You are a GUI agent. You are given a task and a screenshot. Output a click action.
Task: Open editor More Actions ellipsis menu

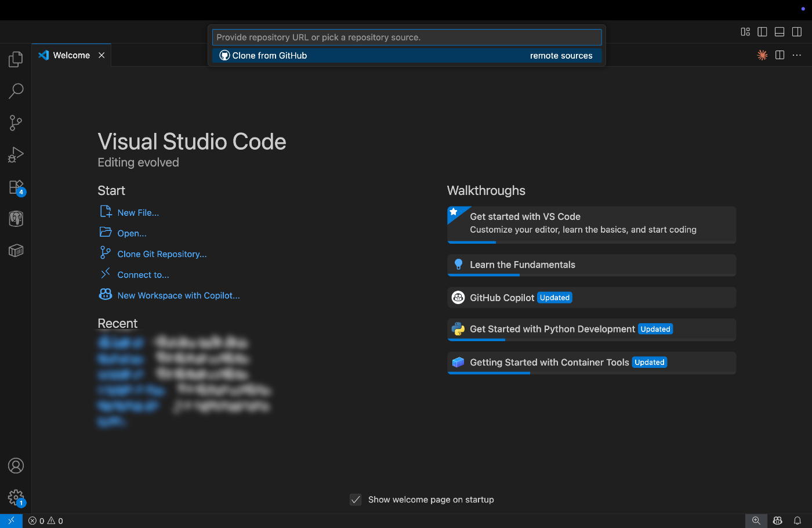pos(797,55)
